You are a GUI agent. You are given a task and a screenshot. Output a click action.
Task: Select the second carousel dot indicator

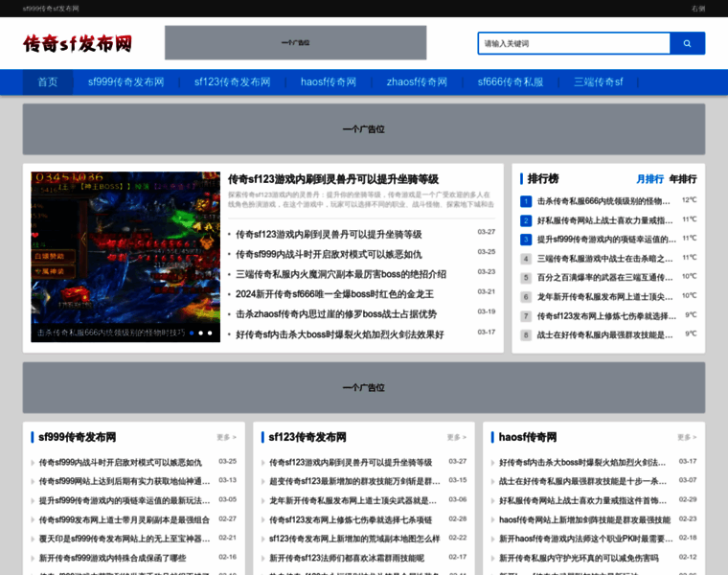(200, 333)
